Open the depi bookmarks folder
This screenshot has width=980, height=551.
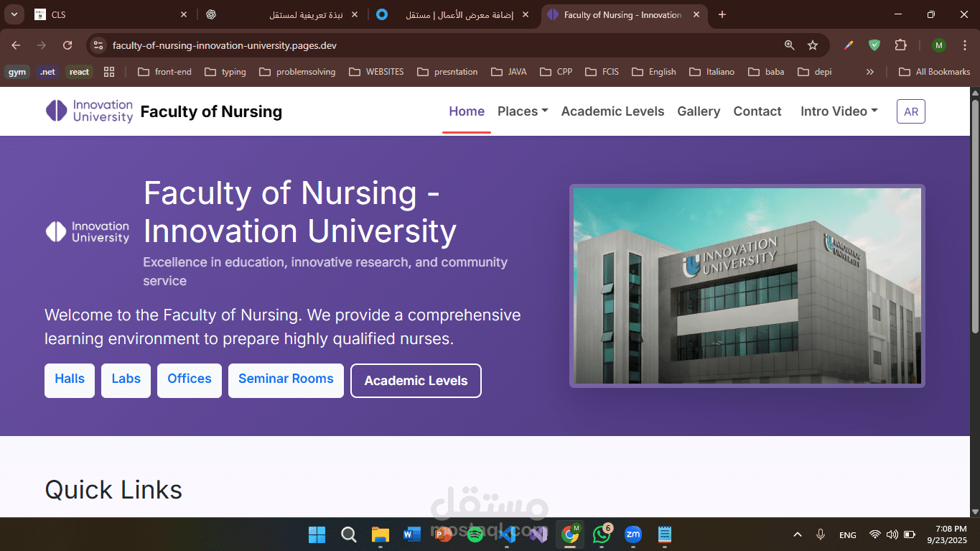point(814,72)
